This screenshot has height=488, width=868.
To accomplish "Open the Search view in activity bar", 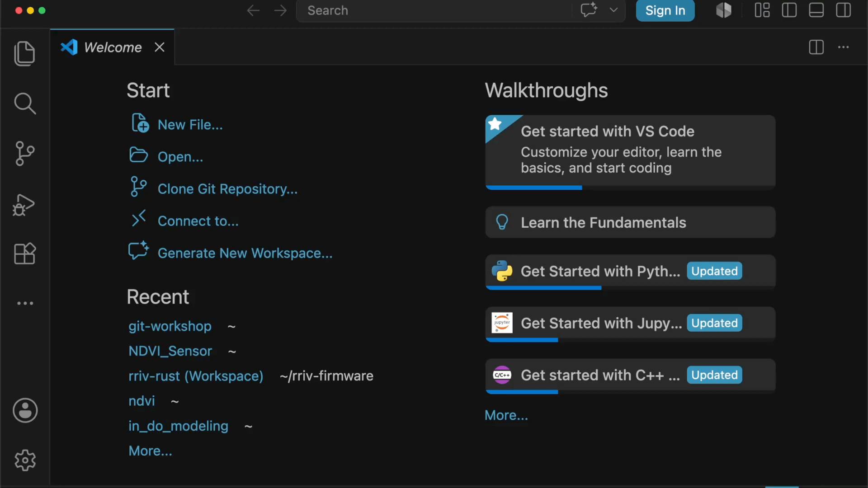I will [x=25, y=103].
